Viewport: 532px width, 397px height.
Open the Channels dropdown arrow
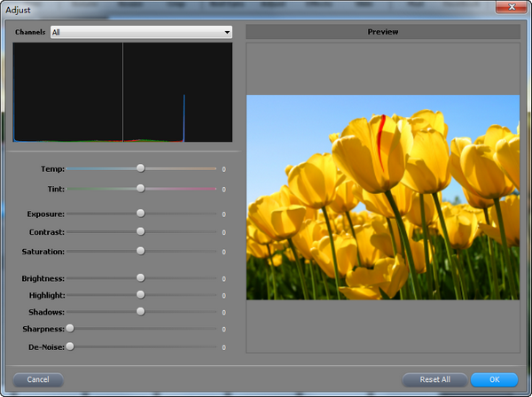(227, 32)
